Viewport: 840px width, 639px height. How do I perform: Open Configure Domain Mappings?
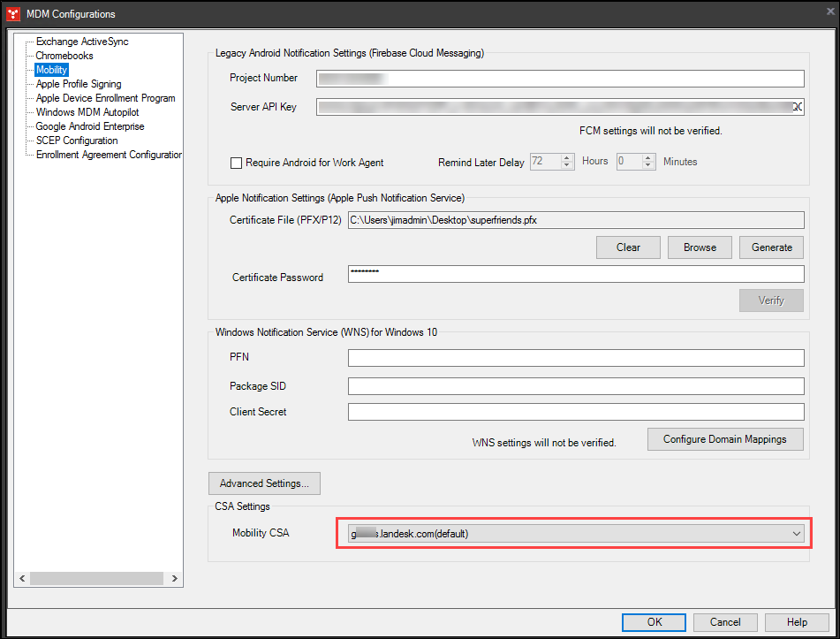click(x=725, y=439)
